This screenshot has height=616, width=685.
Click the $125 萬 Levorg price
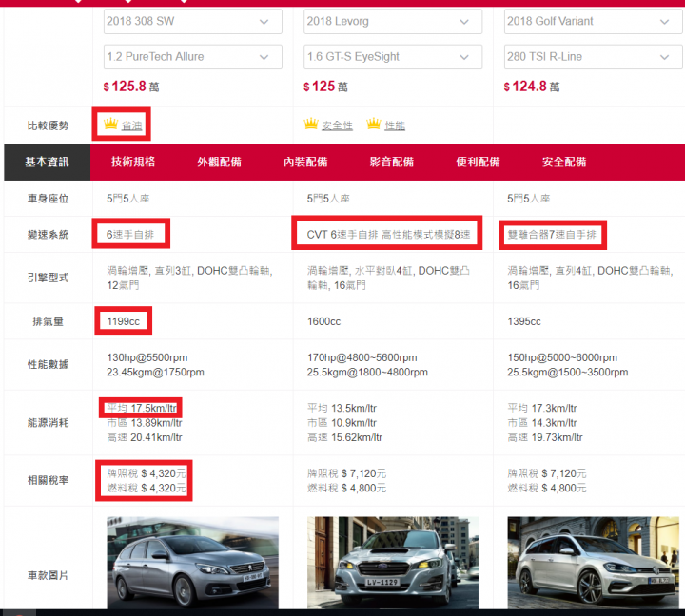coord(325,87)
